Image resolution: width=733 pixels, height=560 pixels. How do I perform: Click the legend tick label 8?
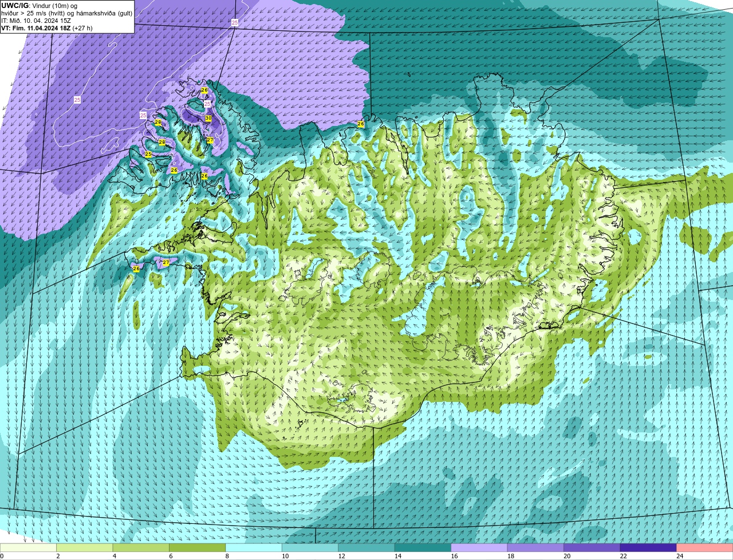pos(226,556)
